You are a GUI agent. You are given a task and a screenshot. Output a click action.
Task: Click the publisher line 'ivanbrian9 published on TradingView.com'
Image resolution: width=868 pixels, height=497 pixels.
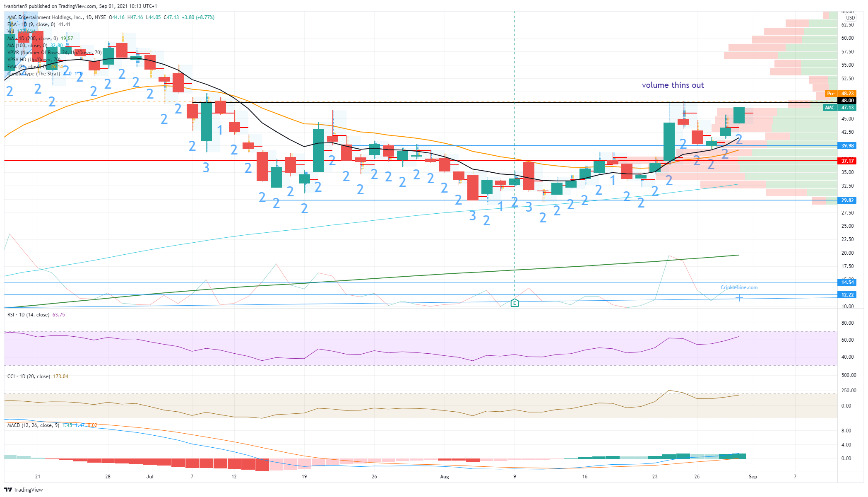tap(50, 6)
